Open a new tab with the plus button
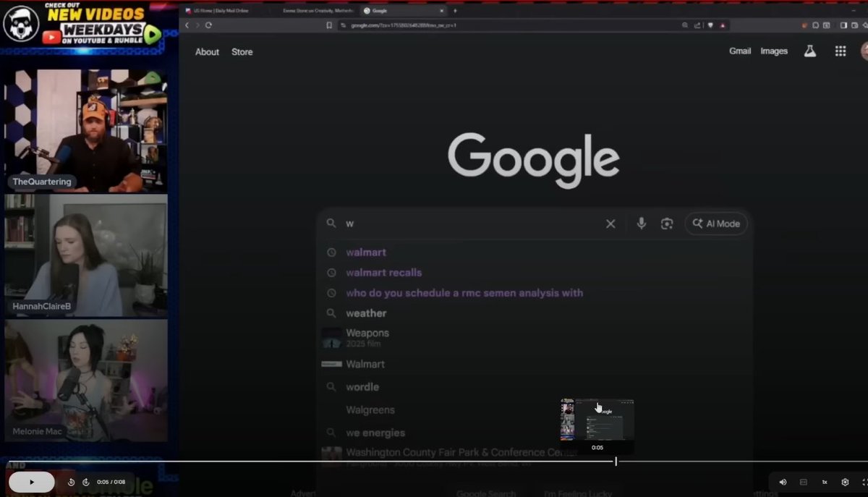868x497 pixels. point(455,11)
